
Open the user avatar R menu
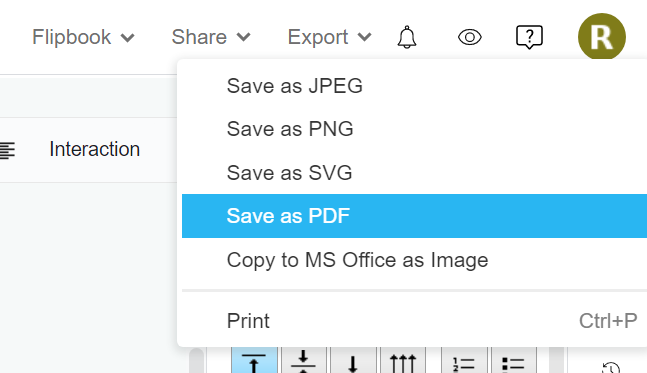[x=602, y=37]
